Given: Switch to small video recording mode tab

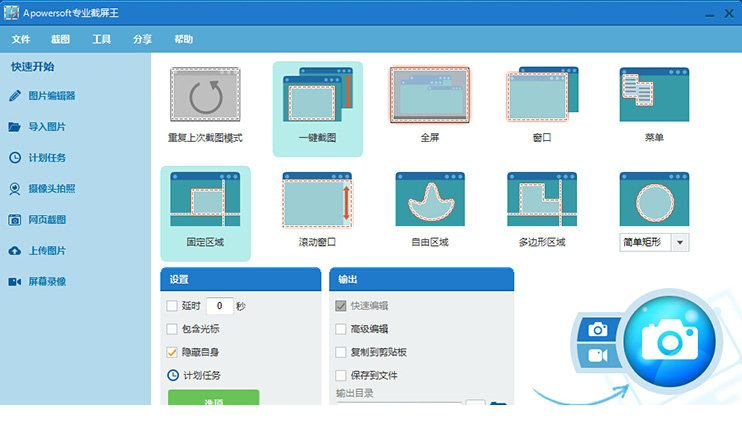Looking at the screenshot, I should (598, 355).
